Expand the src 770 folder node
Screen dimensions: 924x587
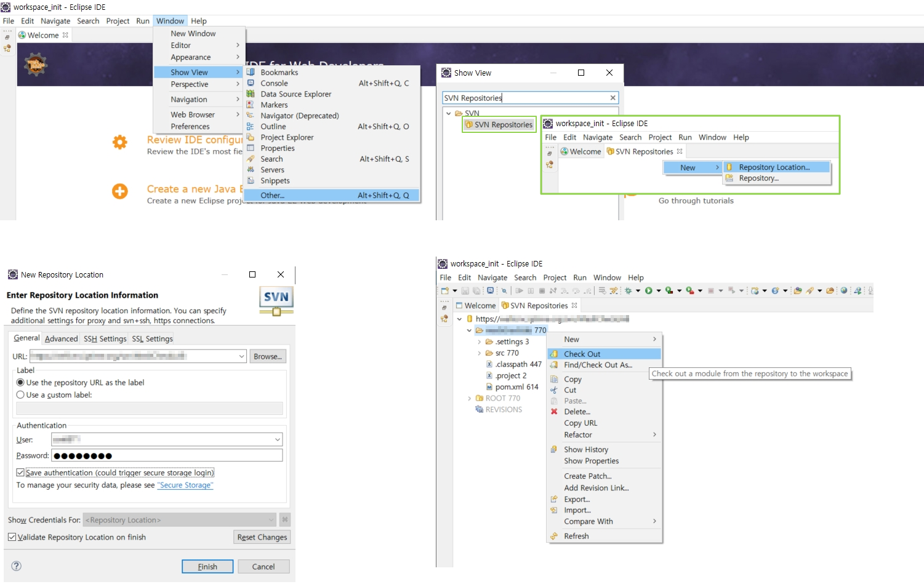479,353
